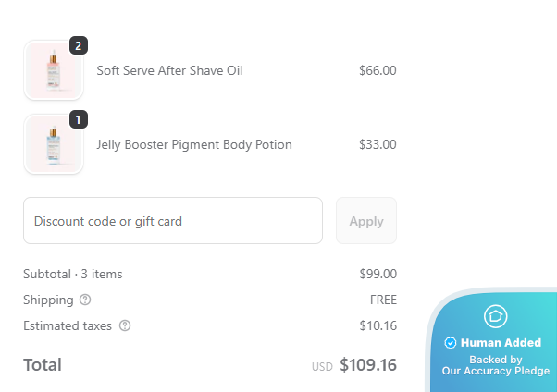Click Our Accuracy Pledge text in badge
This screenshot has height=392, width=557.
click(x=495, y=371)
